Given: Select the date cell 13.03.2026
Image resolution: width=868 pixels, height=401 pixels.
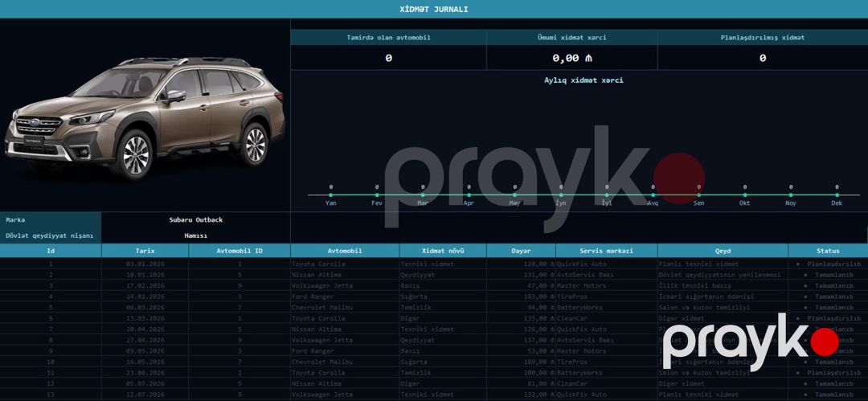Looking at the screenshot, I should pyautogui.click(x=145, y=318).
